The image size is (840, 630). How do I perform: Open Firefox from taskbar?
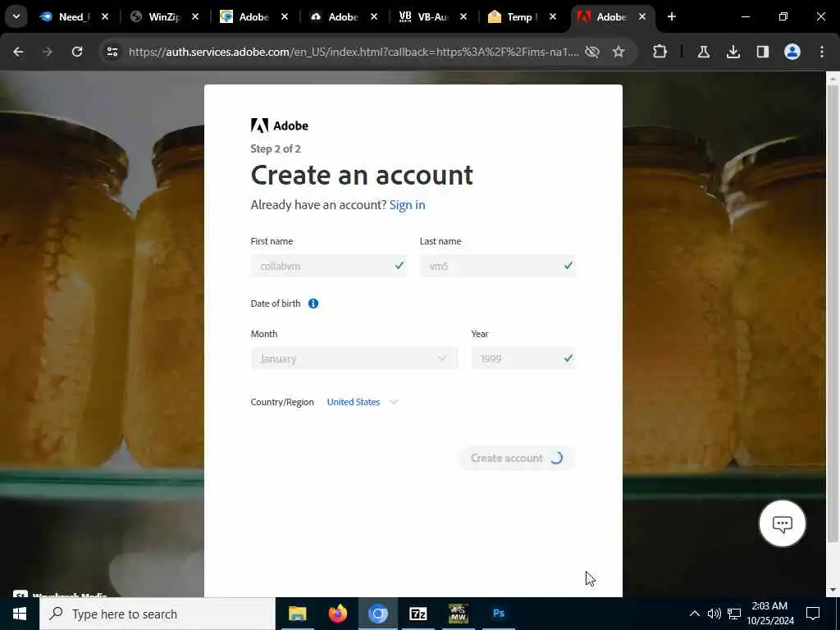pos(337,614)
